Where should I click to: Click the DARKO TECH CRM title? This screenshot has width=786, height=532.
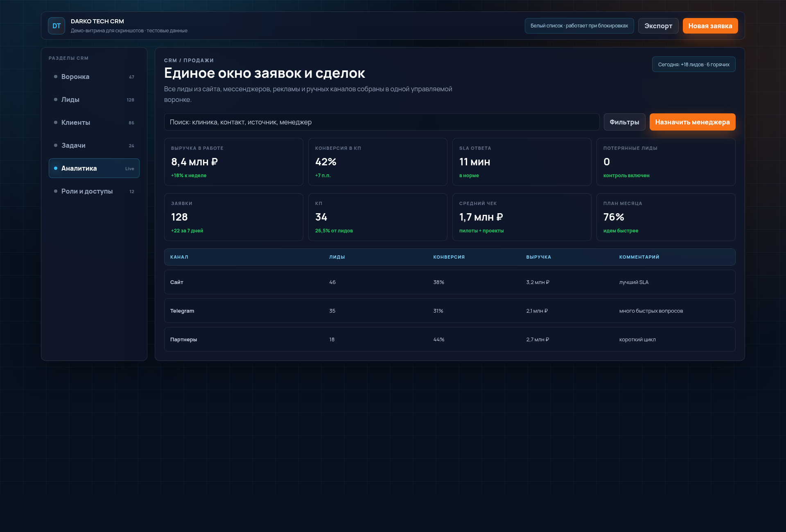point(97,21)
